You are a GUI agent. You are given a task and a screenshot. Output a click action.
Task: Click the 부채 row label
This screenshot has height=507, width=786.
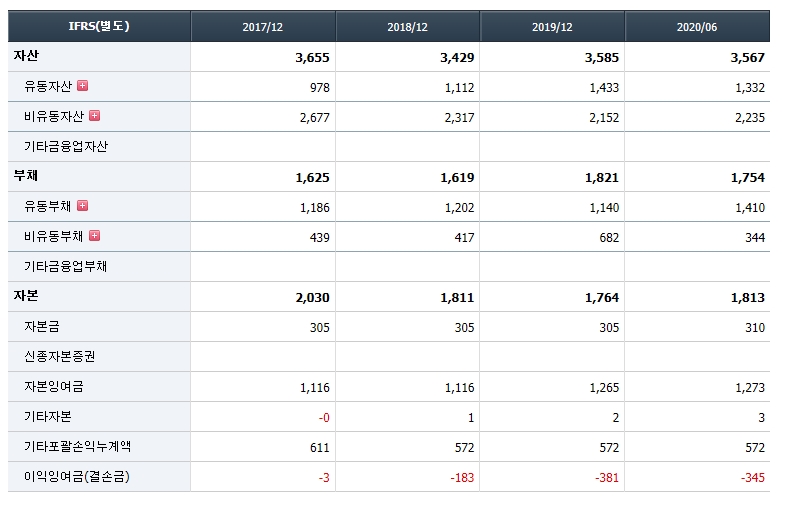(x=26, y=176)
